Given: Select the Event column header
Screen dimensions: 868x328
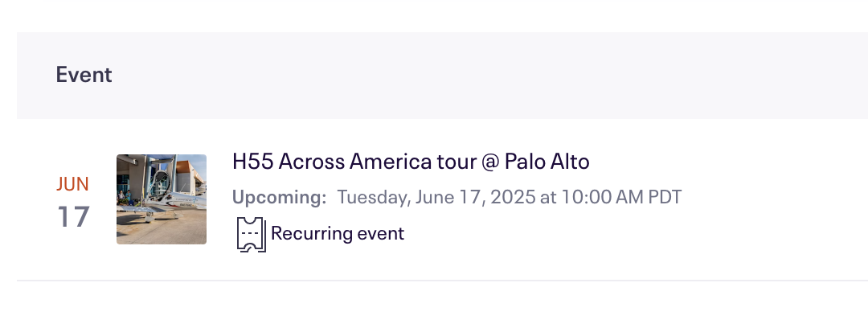Looking at the screenshot, I should click(84, 75).
